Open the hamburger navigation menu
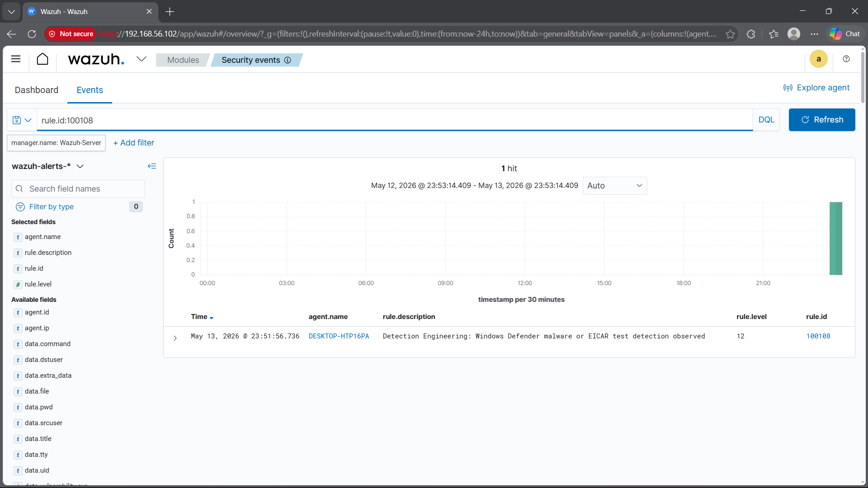The image size is (868, 488). click(x=16, y=59)
